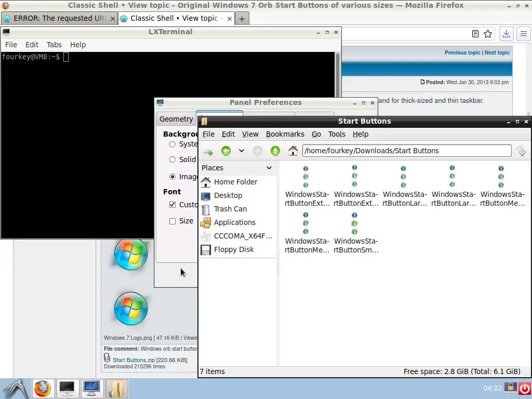The image size is (532, 399).
Task: Click the file manager path entry field
Action: point(407,151)
